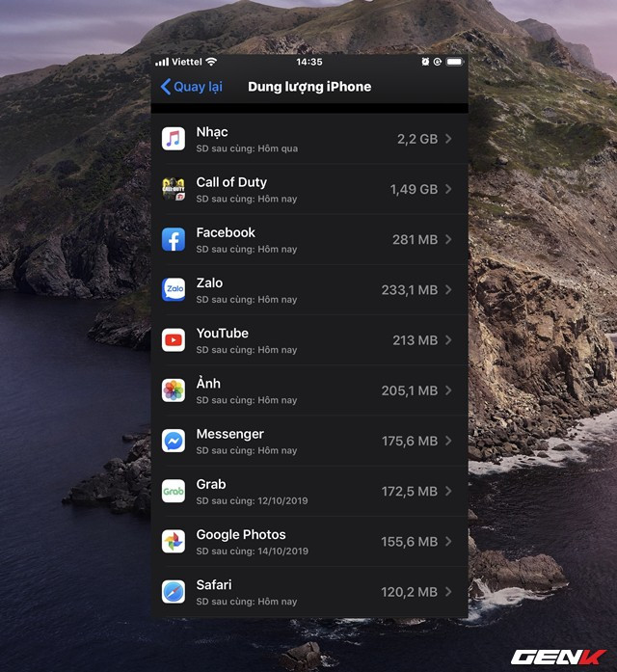Tap the alarm clock status icon

coord(425,62)
